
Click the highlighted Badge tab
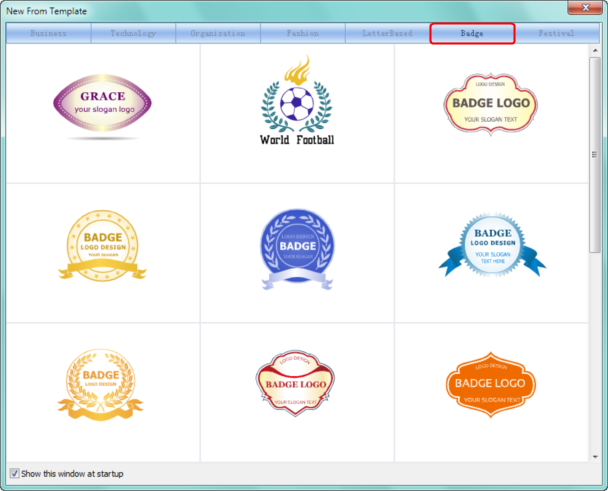pyautogui.click(x=472, y=33)
